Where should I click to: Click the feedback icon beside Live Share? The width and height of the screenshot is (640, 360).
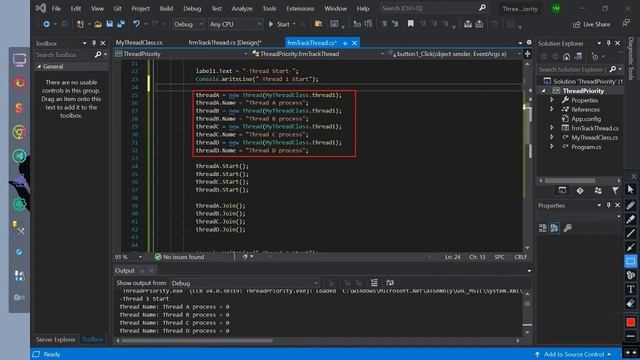(626, 24)
